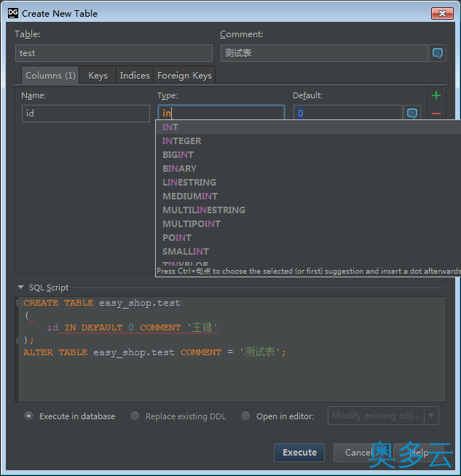Click the DataGrip DG logo icon
The image size is (461, 476).
(13, 13)
